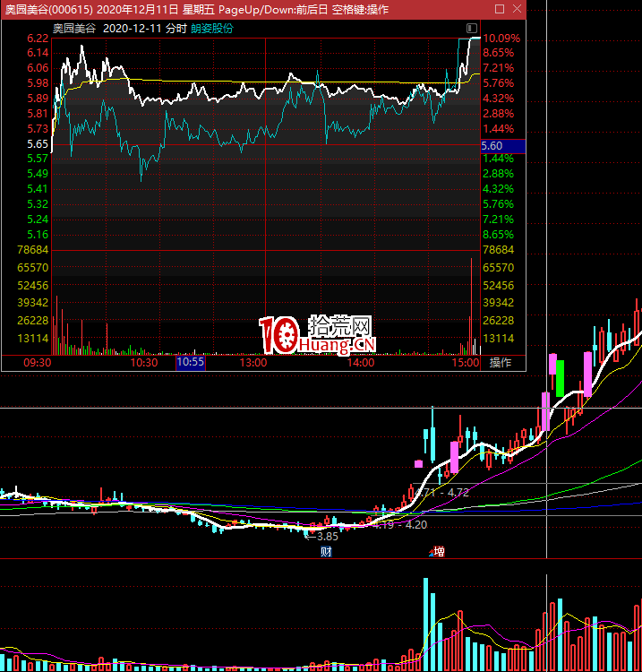Click the 13:00 time label on axis
642x672 pixels.
click(x=253, y=363)
